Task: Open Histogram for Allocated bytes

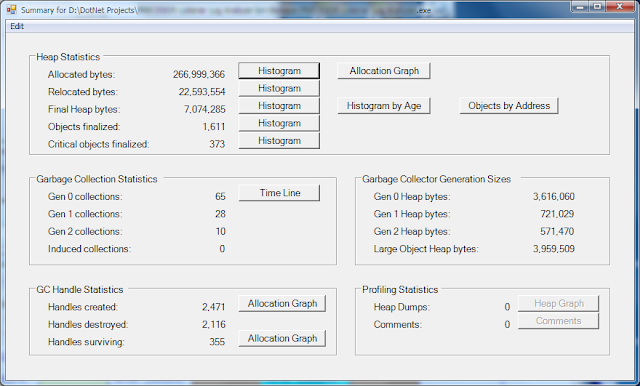Action: [279, 71]
